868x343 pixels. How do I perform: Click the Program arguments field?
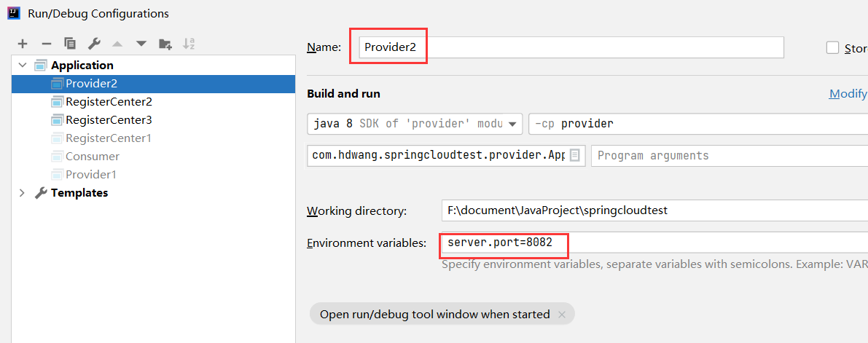point(729,155)
